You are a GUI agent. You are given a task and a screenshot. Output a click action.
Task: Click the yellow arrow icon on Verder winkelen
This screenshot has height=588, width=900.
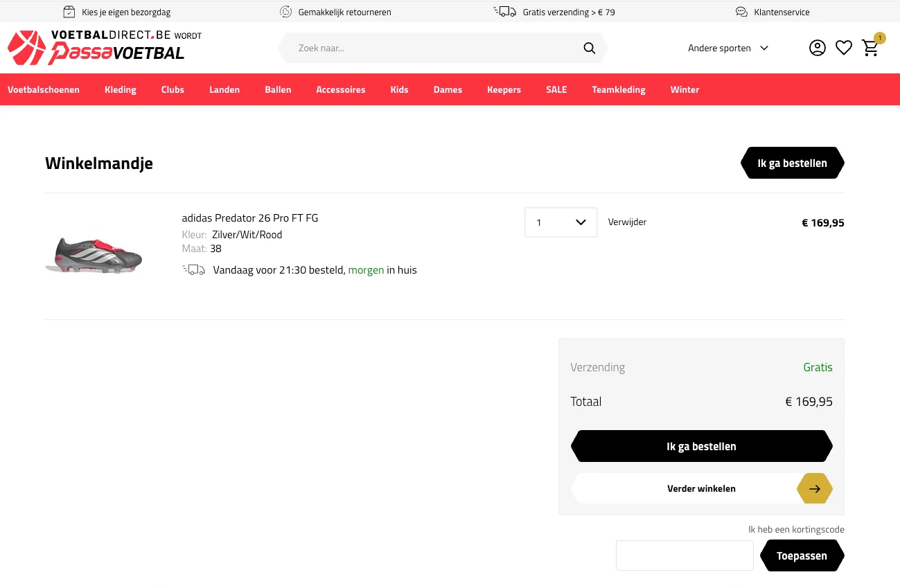(x=814, y=488)
